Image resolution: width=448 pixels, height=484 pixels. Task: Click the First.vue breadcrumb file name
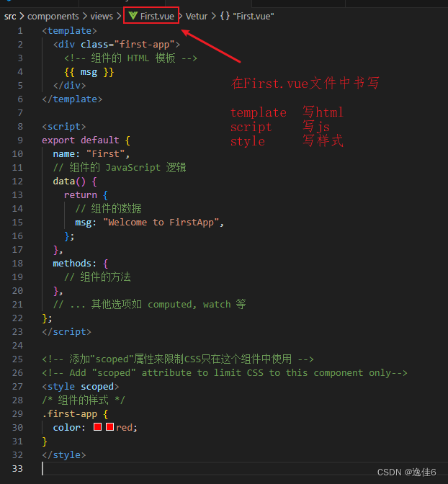[157, 16]
